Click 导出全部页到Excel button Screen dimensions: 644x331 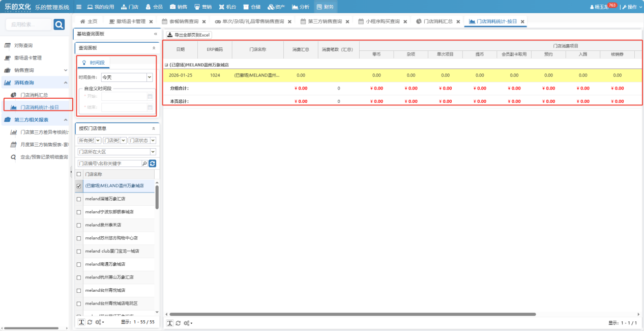(x=188, y=35)
